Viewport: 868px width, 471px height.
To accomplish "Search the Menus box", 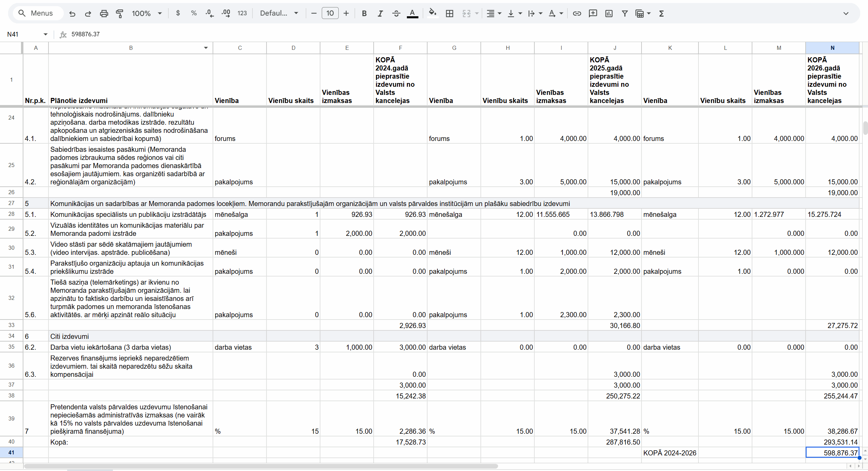I will (38, 13).
